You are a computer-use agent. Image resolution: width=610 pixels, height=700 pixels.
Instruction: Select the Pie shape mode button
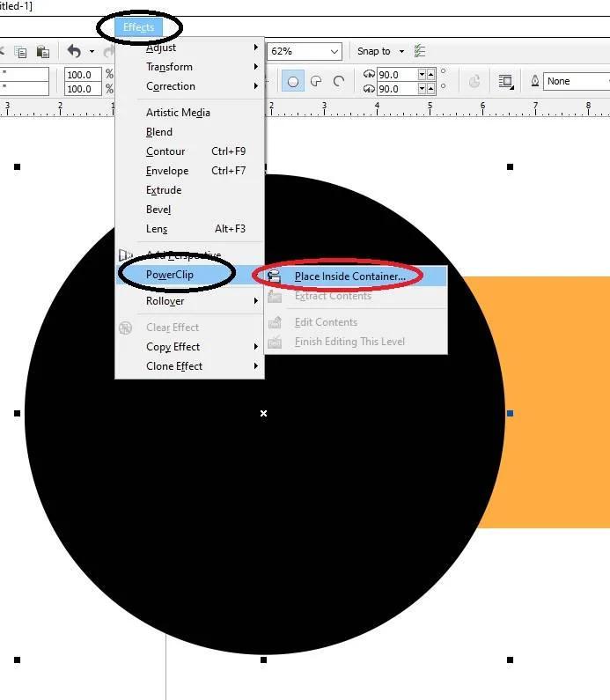point(316,81)
